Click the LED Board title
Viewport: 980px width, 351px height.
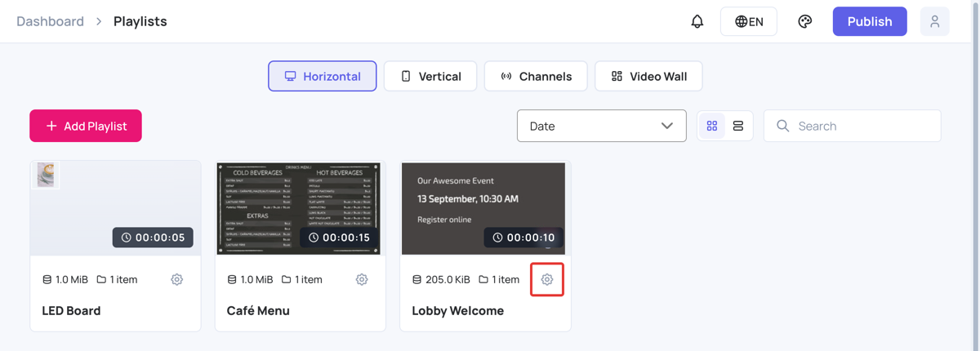71,311
